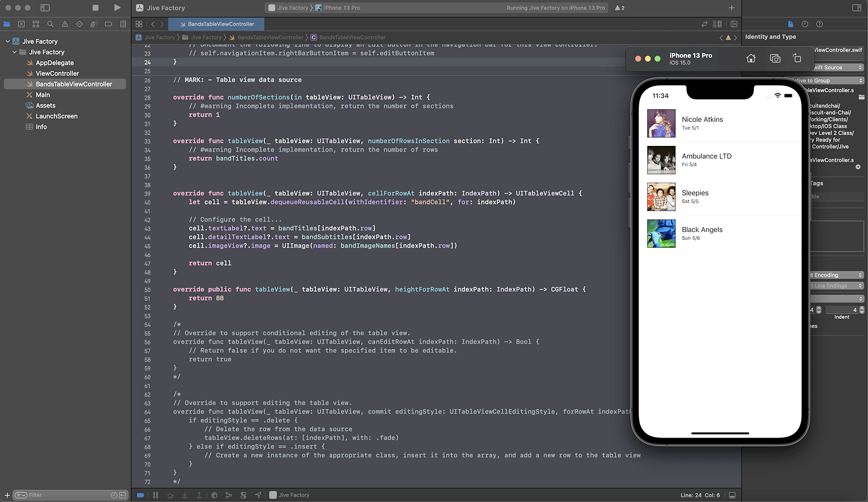Image resolution: width=868 pixels, height=502 pixels.
Task: Toggle breakpoints activation in debug bar
Action: tap(140, 495)
